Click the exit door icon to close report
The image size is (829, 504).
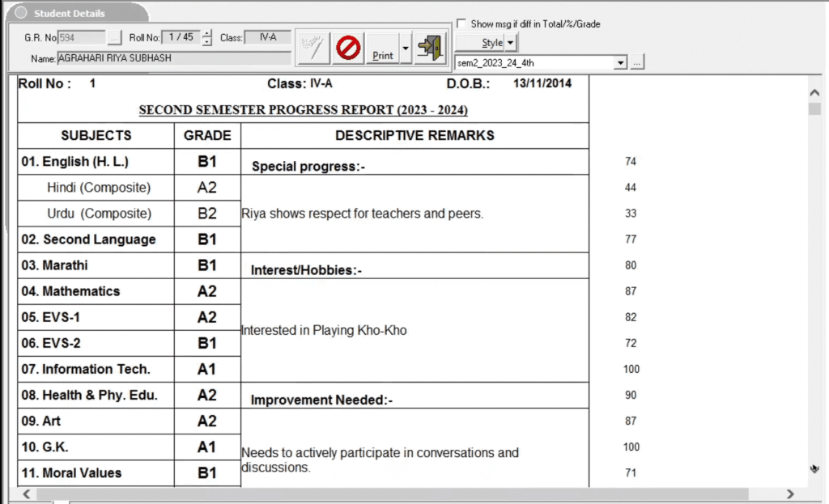coord(430,47)
